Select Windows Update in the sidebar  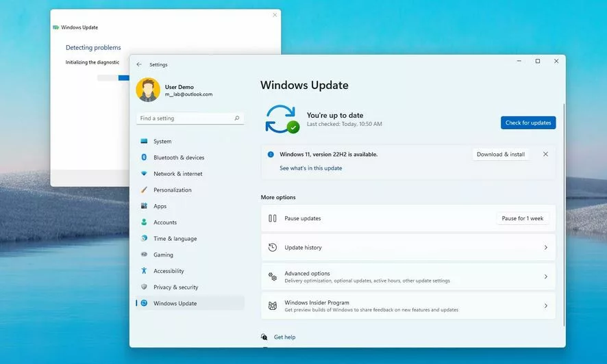(190, 303)
